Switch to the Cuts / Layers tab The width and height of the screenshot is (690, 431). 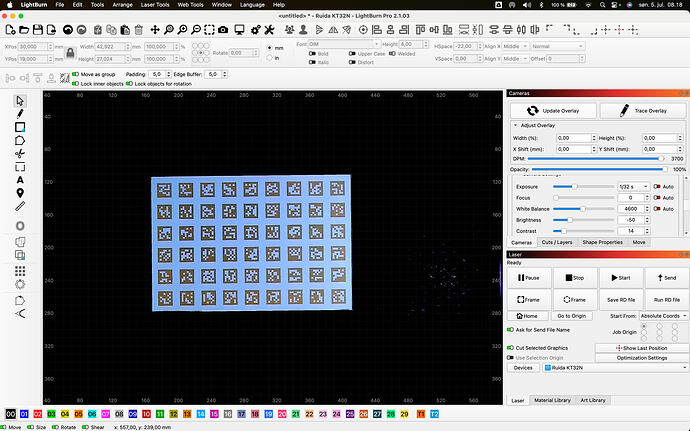coord(557,242)
